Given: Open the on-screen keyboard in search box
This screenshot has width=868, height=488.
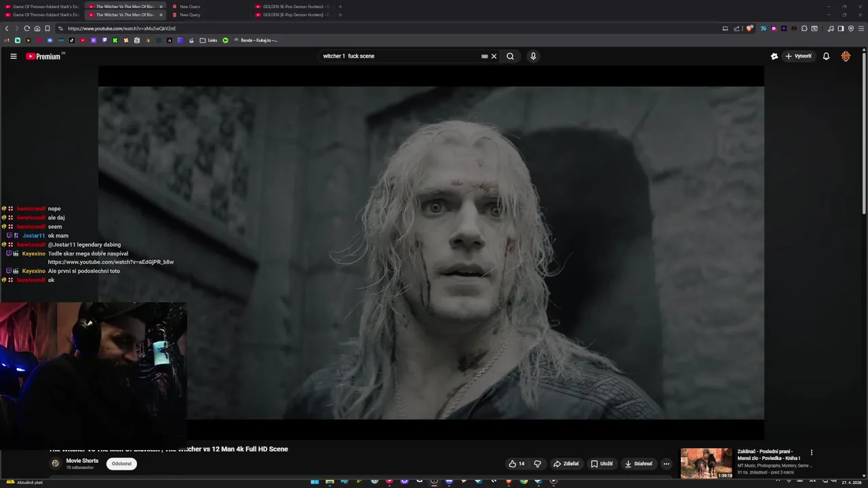Looking at the screenshot, I should [484, 56].
